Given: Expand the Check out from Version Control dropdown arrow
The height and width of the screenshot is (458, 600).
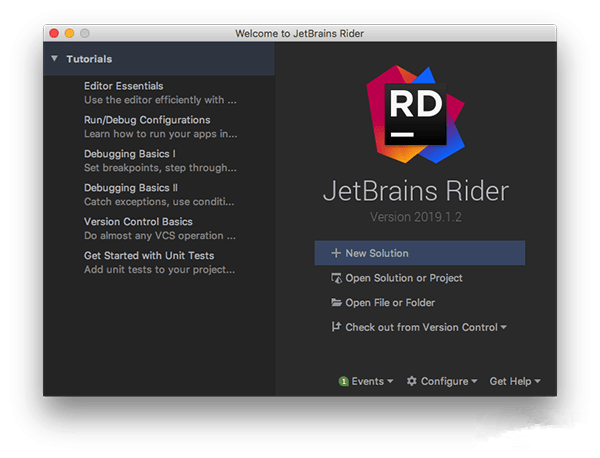Looking at the screenshot, I should [504, 328].
